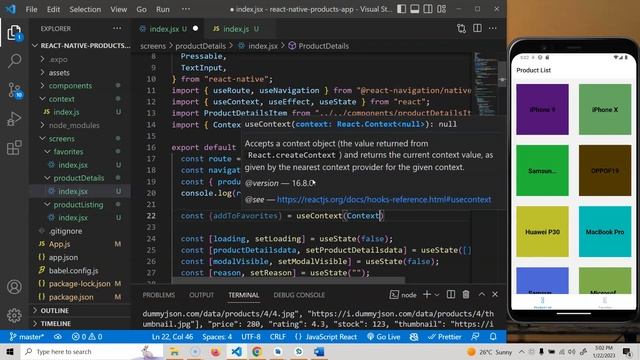Switch to the PROBLEMS panel tab
The width and height of the screenshot is (640, 360).
[158, 295]
